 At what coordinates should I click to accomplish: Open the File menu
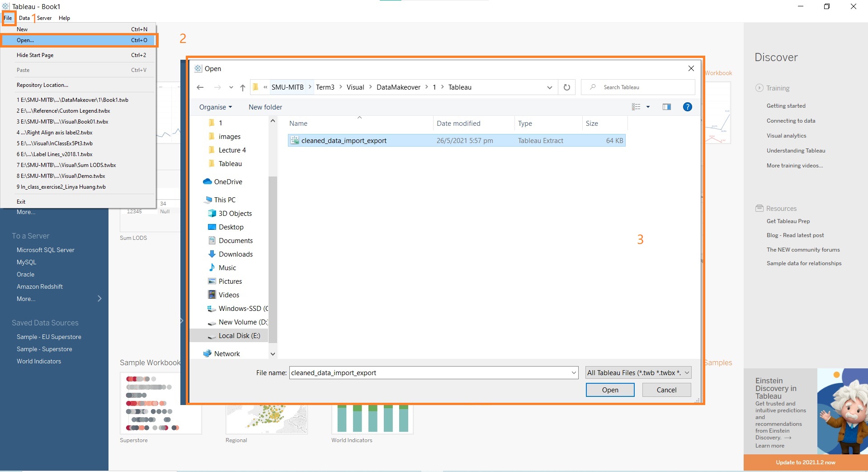pyautogui.click(x=8, y=18)
